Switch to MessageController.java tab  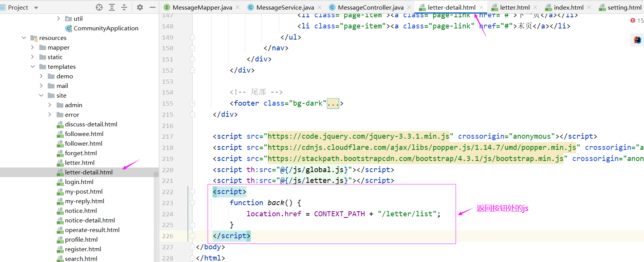click(371, 7)
